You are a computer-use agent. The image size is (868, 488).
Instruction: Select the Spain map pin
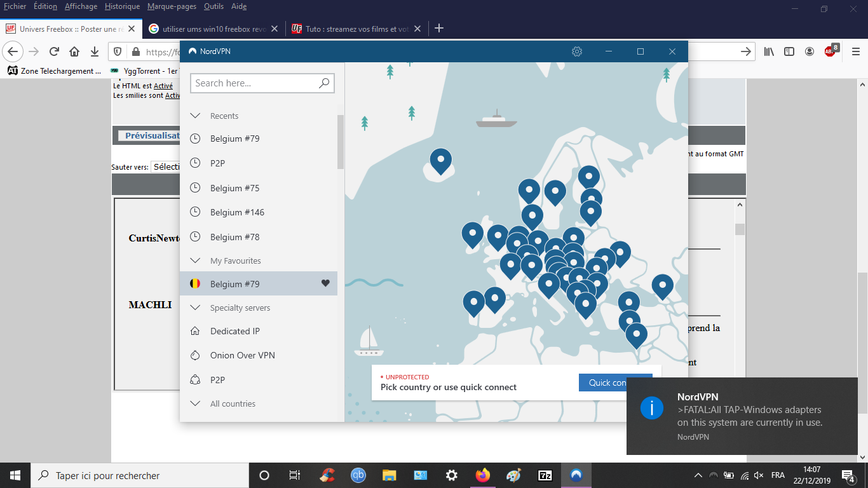(494, 300)
